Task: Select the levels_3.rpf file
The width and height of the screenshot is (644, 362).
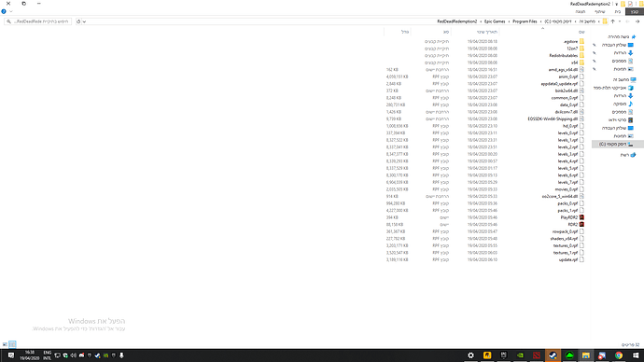Action: pyautogui.click(x=570, y=154)
